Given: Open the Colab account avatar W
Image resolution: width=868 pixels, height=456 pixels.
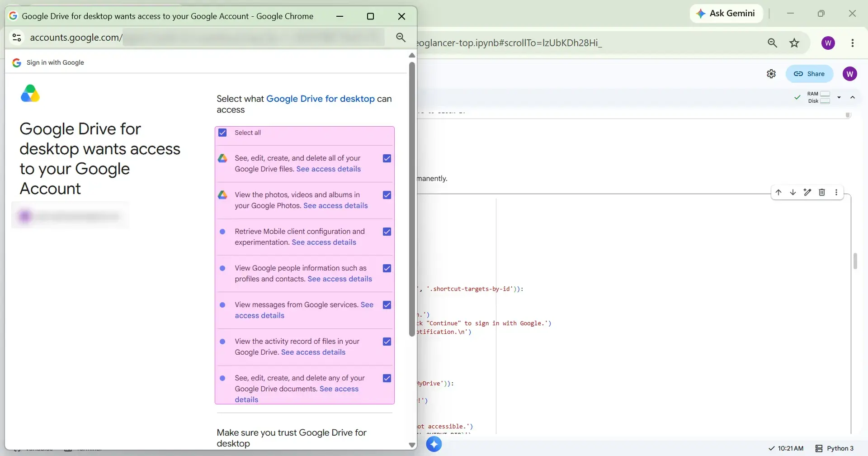Looking at the screenshot, I should 850,74.
